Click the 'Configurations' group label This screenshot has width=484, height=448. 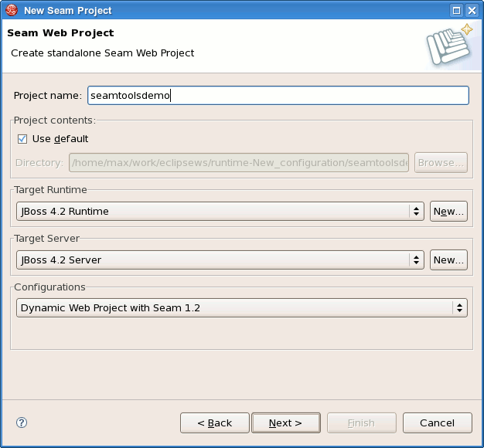pyautogui.click(x=49, y=287)
